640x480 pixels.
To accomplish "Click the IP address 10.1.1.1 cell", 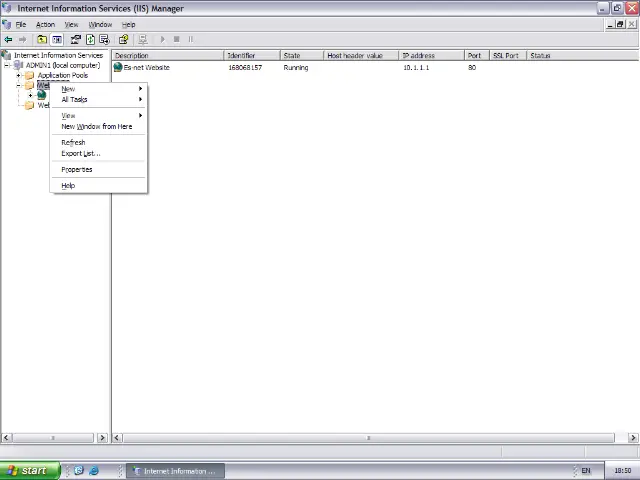I will point(416,68).
